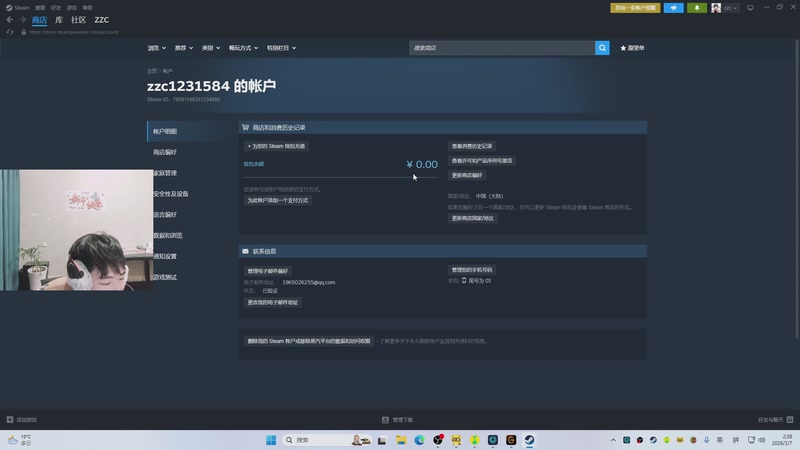Expand the zzc account dropdown
Screen dimensions: 800x450
pyautogui.click(x=730, y=8)
